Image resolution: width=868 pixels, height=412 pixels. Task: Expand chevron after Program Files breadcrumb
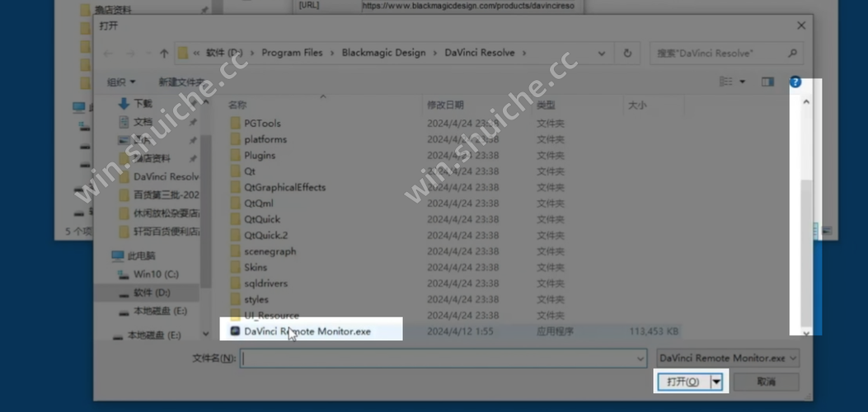[332, 53]
